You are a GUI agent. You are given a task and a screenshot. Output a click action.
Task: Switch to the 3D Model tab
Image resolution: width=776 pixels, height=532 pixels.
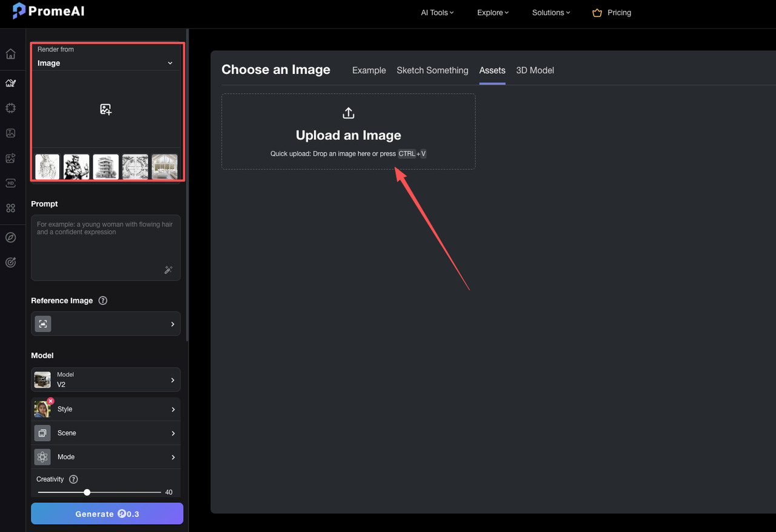point(535,70)
